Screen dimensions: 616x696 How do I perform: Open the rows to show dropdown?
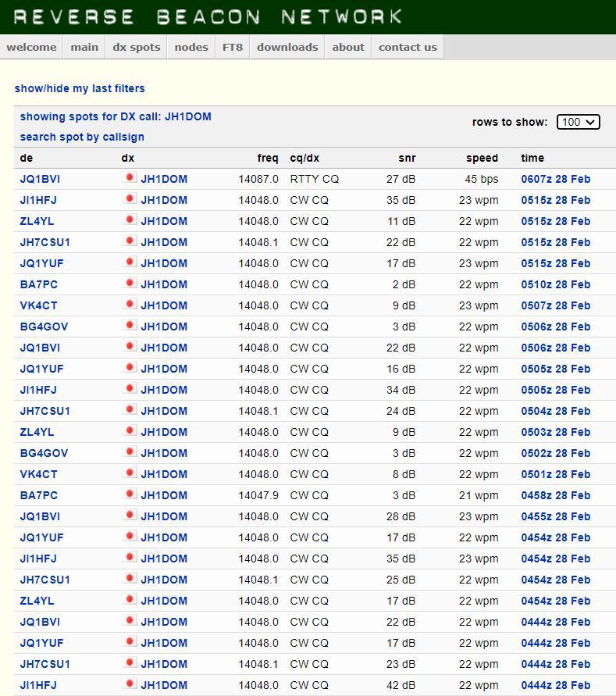579,122
